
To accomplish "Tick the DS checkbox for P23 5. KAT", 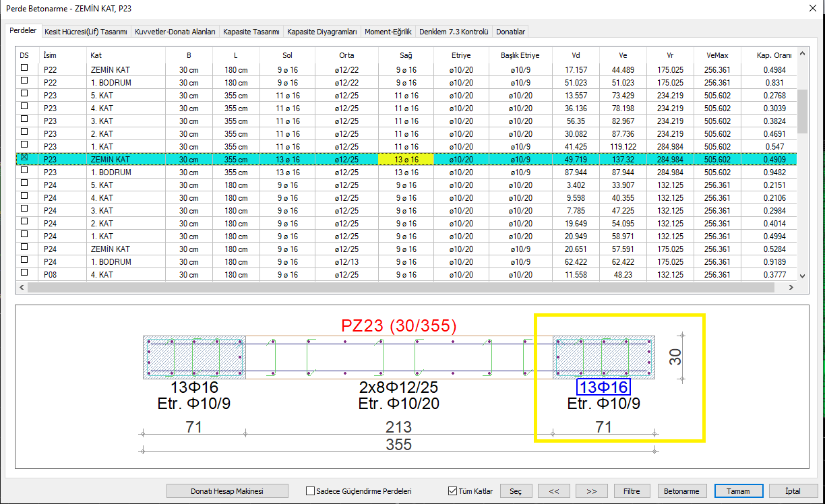I will [25, 93].
